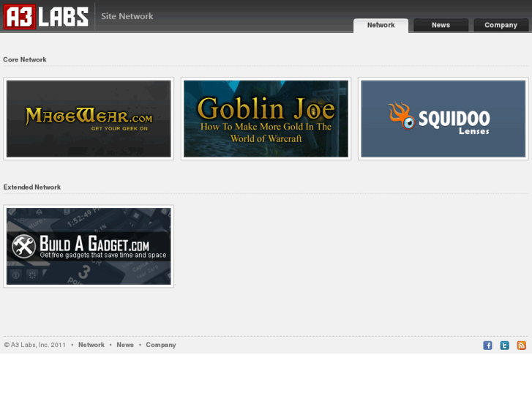532x399 pixels.
Task: Click the A3 Labs, Inc. 2011 copyright text
Action: coord(35,345)
